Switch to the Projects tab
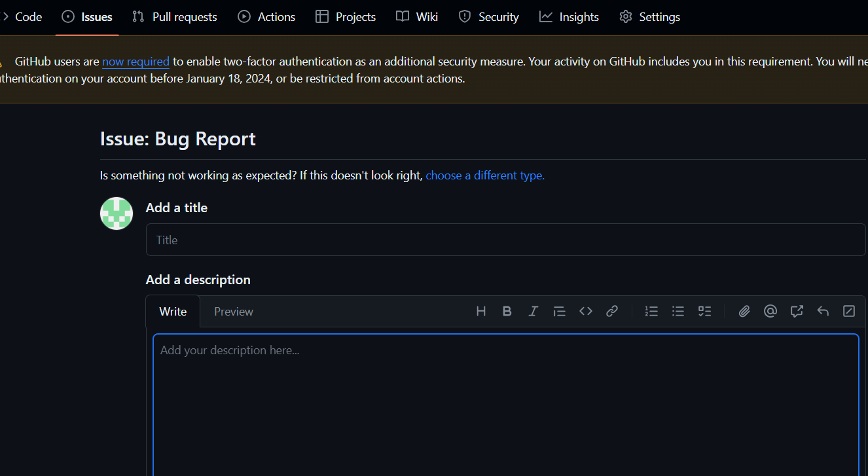Viewport: 868px width, 476px height. (x=346, y=17)
